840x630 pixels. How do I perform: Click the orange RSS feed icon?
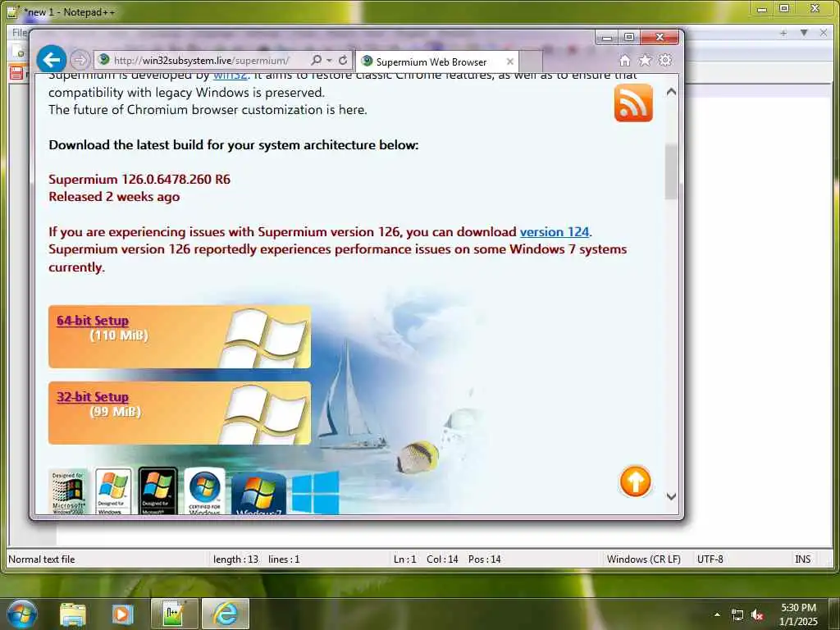(x=633, y=103)
